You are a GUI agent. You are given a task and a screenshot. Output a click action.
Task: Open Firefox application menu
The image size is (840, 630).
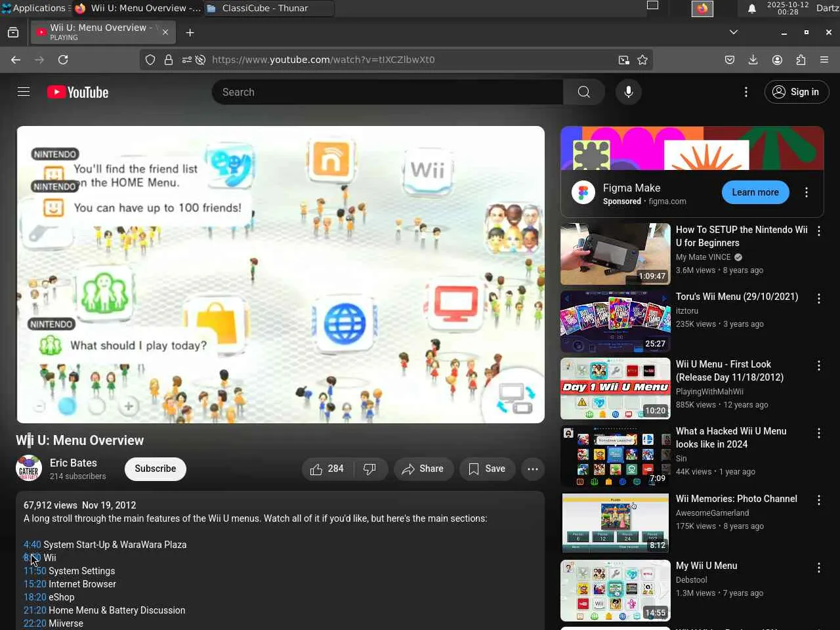[x=824, y=60]
